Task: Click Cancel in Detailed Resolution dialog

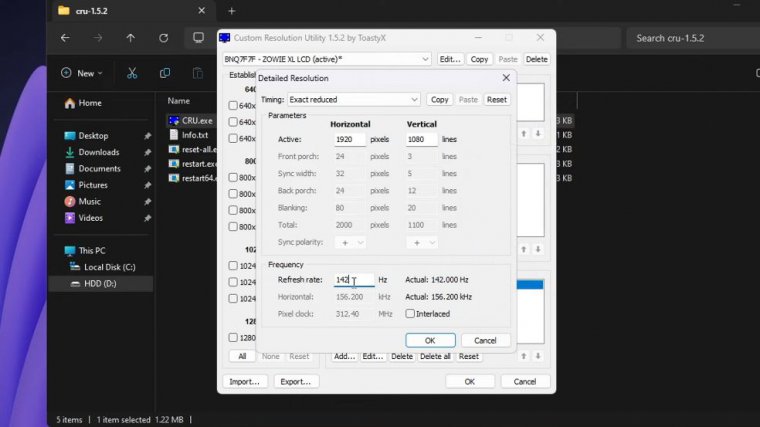Action: [485, 340]
